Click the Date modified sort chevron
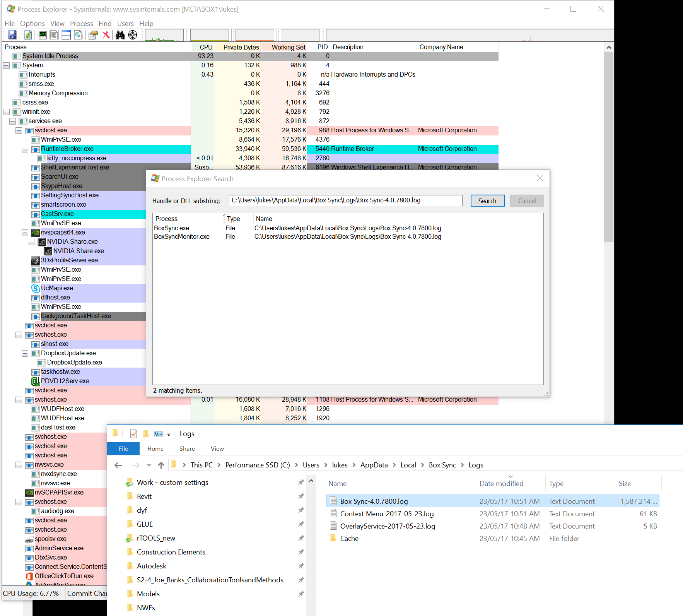The height and width of the screenshot is (616, 683). coord(511,477)
